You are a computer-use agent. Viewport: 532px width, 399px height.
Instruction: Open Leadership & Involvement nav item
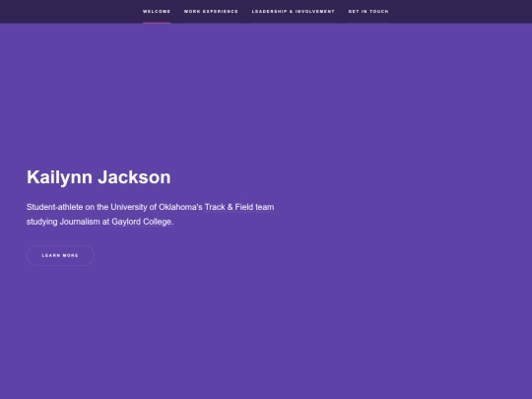coord(294,12)
